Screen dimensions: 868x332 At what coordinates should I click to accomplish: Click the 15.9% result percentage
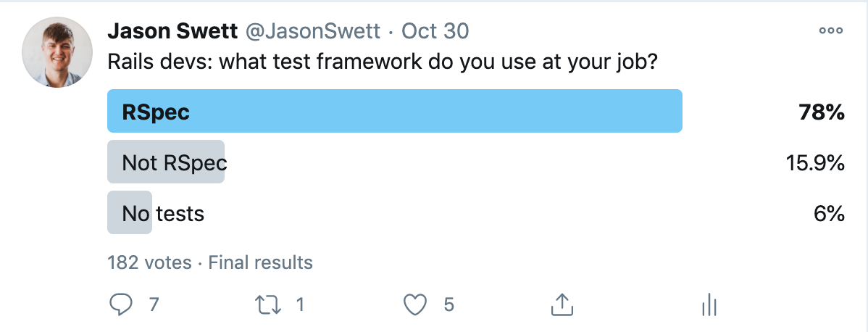point(815,163)
